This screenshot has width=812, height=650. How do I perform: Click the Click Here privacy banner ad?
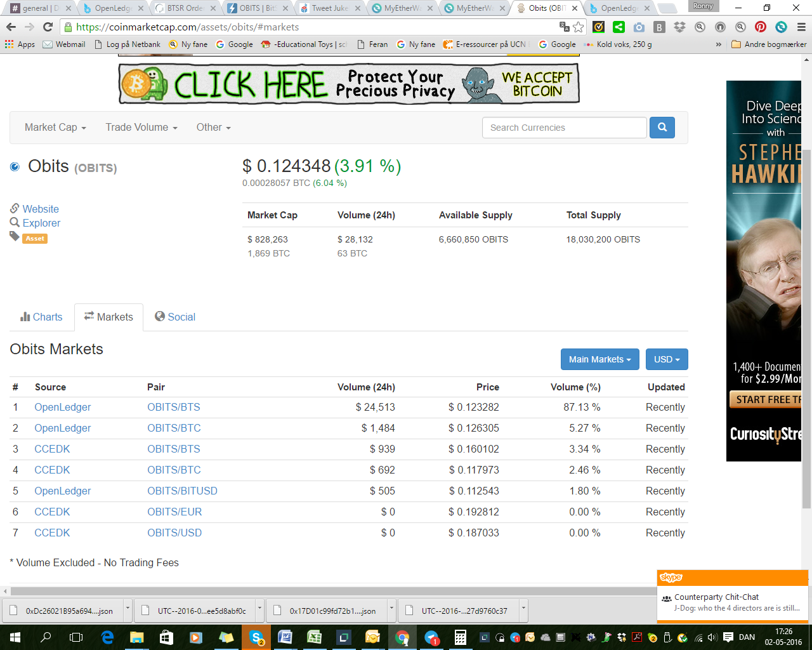(349, 84)
